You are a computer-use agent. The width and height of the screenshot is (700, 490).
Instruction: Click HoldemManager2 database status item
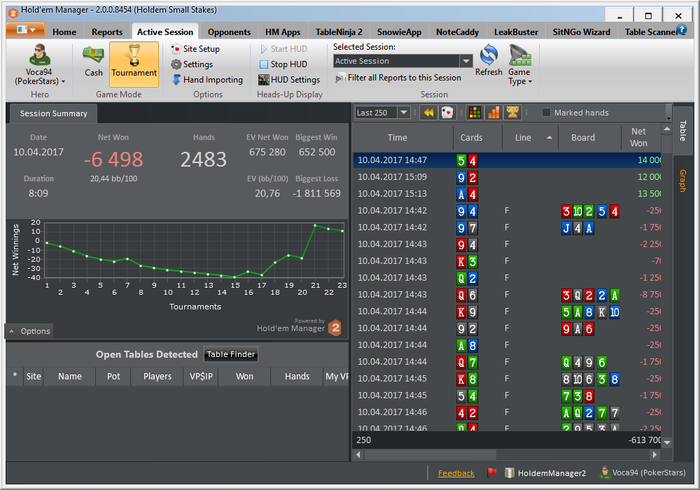[x=545, y=473]
